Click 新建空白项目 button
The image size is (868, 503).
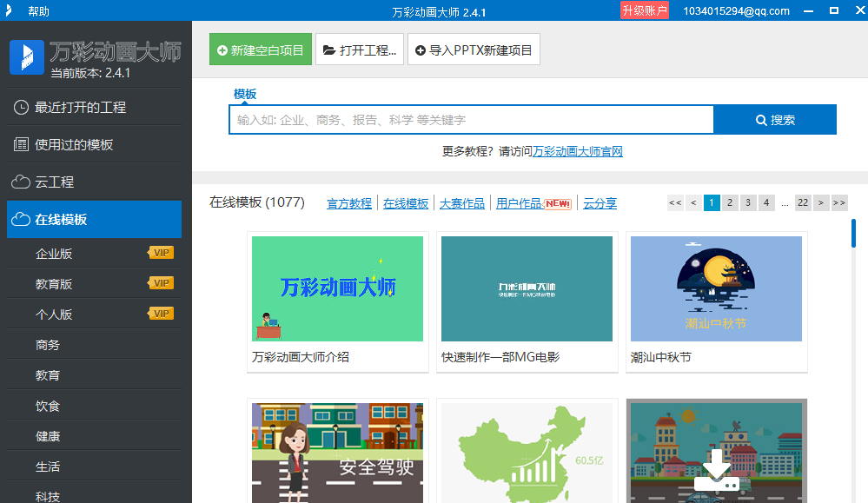[x=261, y=50]
